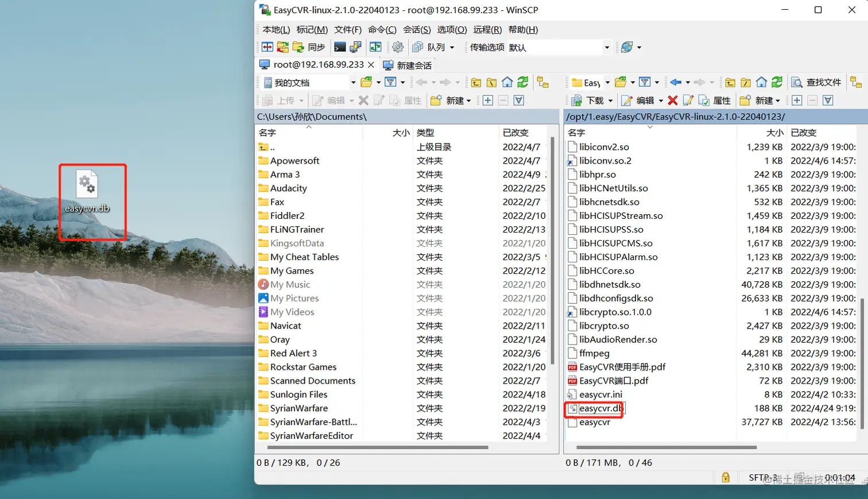
Task: Click the local panel open directory icon
Action: point(366,83)
